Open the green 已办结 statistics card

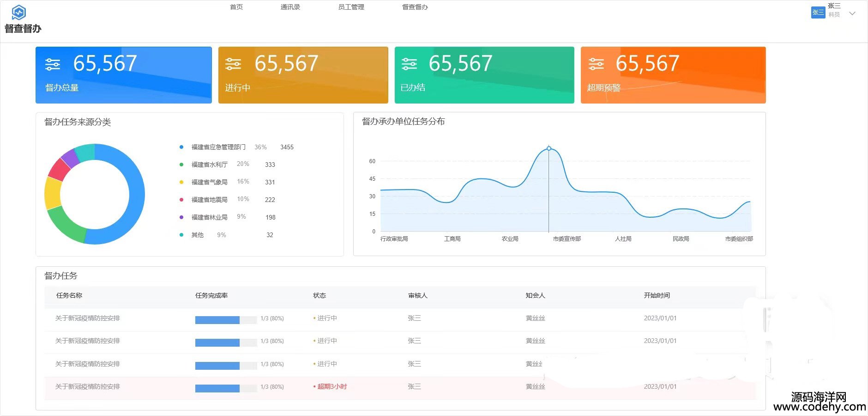point(484,75)
